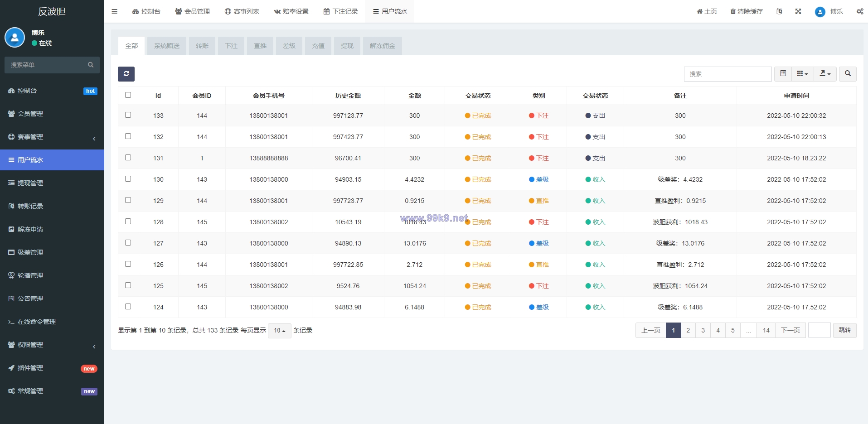
Task: Click 上一页 previous page button
Action: [651, 330]
